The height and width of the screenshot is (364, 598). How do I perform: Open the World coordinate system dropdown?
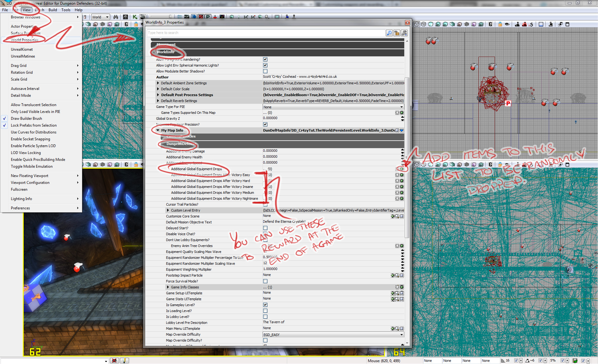pos(100,17)
